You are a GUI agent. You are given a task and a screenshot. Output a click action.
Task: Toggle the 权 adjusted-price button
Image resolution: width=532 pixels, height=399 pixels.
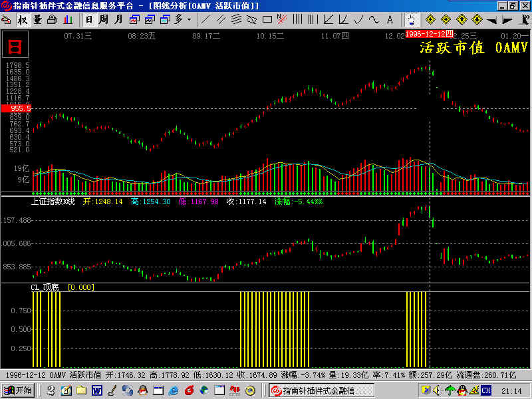point(23,20)
